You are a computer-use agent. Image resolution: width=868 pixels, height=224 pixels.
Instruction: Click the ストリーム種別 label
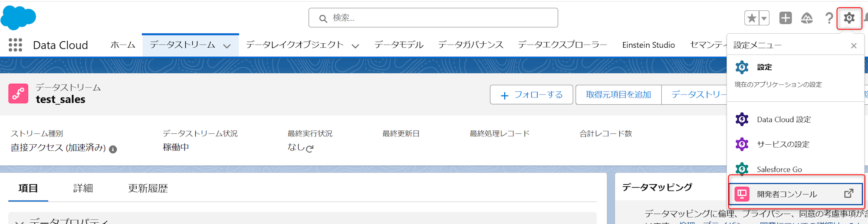(x=37, y=133)
